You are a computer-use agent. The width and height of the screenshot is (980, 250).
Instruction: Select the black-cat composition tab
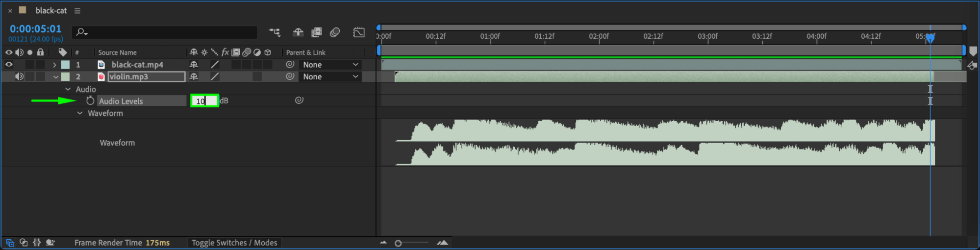pyautogui.click(x=51, y=10)
